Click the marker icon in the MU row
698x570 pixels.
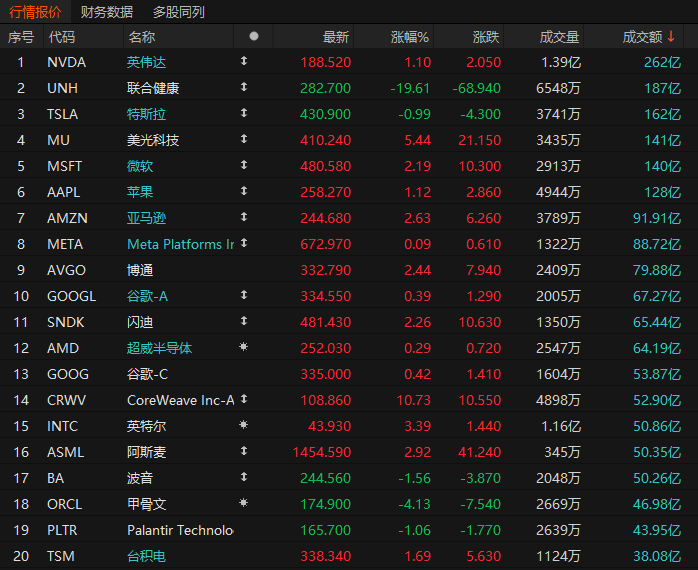(244, 139)
